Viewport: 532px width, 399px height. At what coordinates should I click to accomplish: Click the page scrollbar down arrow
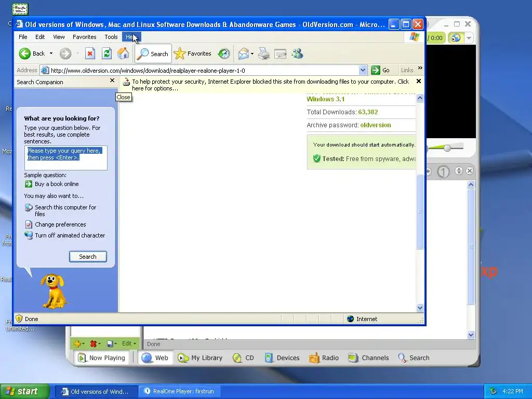420,308
